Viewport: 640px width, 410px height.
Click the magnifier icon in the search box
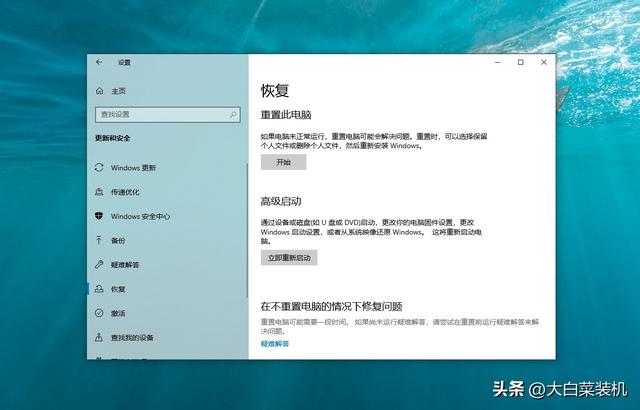(233, 115)
